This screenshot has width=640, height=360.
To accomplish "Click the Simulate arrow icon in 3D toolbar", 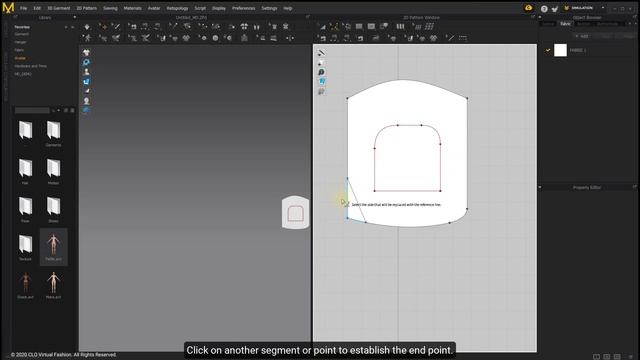I will pyautogui.click(x=87, y=27).
